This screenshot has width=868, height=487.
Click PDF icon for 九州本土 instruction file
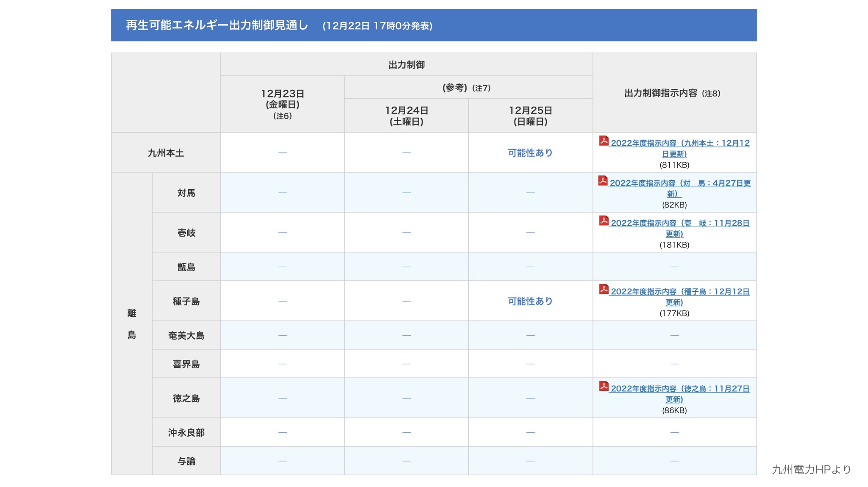click(x=604, y=141)
